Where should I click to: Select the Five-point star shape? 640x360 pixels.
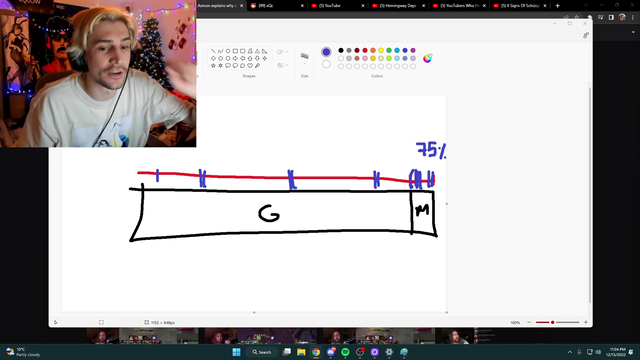point(213,65)
